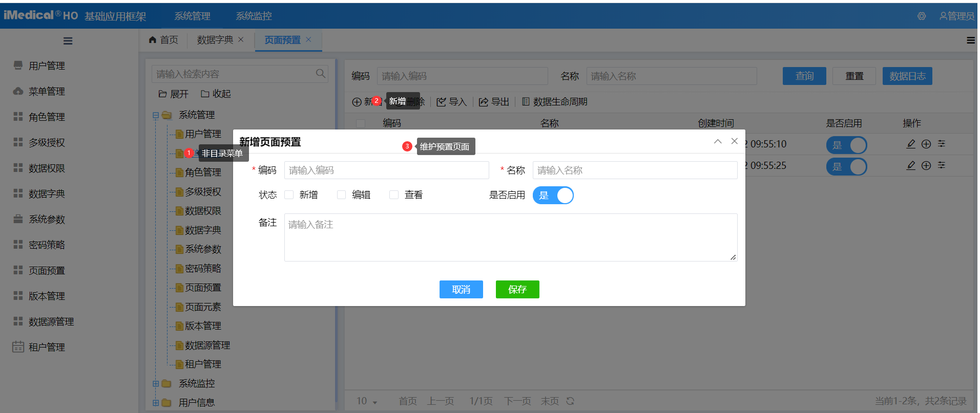Image resolution: width=980 pixels, height=413 pixels.
Task: Expand the 用户信息 tree node
Action: point(156,403)
